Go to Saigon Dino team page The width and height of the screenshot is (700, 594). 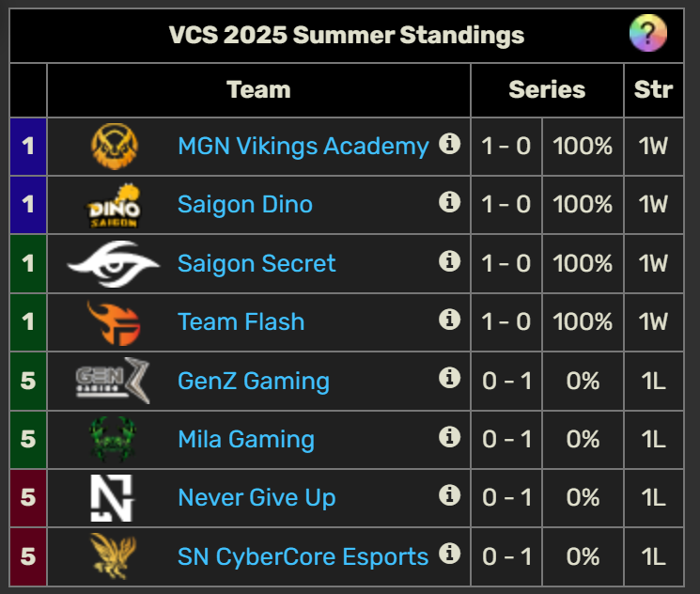tap(245, 205)
